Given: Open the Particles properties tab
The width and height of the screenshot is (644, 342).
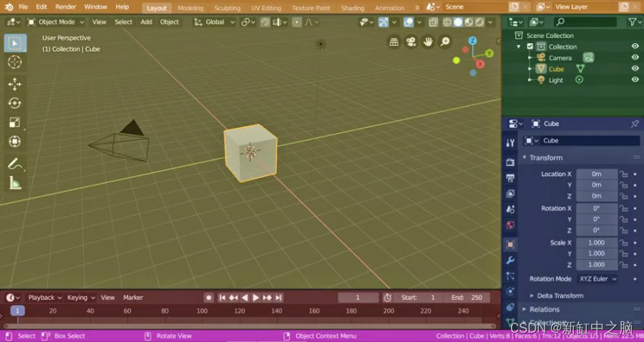Looking at the screenshot, I should pos(510,275).
